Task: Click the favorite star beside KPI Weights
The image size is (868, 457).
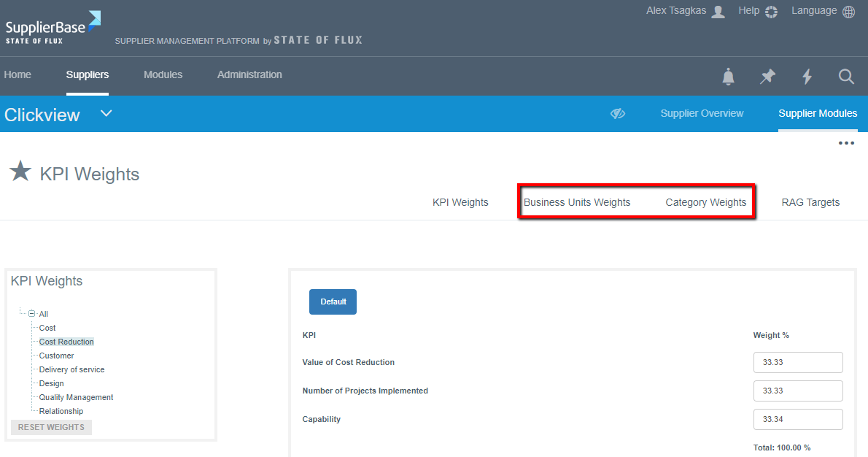Action: [x=20, y=172]
